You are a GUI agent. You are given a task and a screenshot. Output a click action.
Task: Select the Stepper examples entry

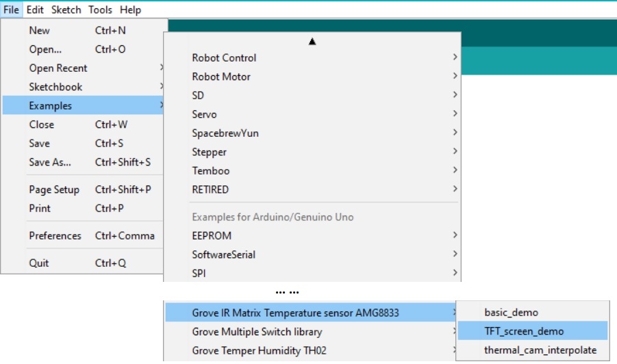coord(312,152)
